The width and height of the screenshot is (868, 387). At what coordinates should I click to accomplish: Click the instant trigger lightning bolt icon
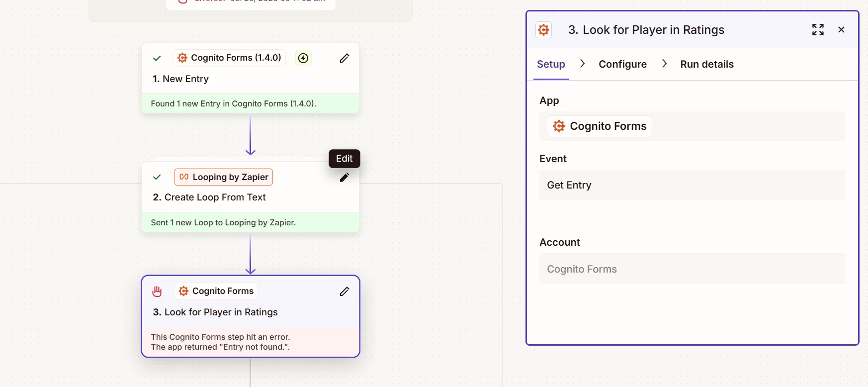(x=303, y=58)
